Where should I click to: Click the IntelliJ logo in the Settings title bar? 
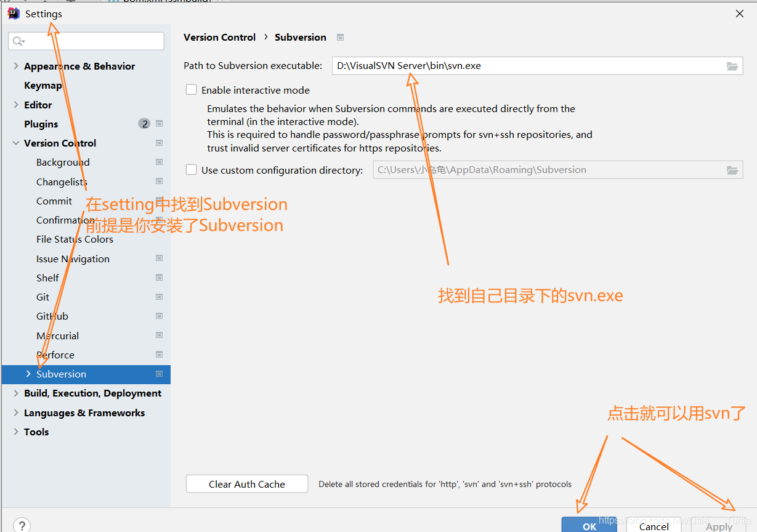click(14, 13)
